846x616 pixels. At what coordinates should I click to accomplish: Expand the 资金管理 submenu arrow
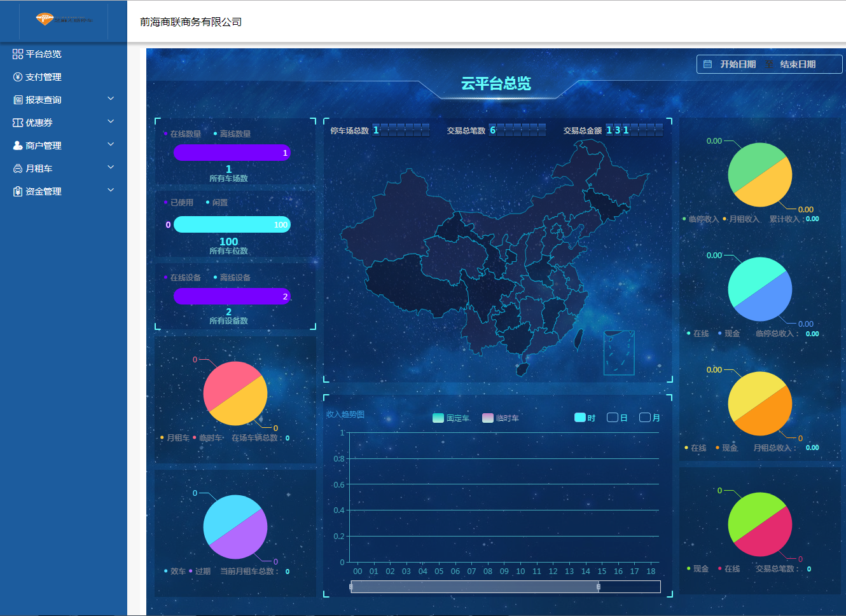pos(111,190)
